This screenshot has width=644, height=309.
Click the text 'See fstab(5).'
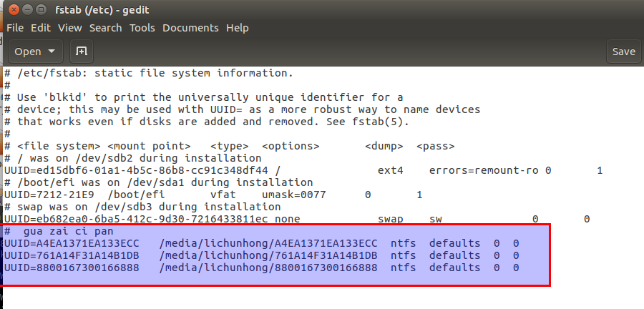click(368, 122)
